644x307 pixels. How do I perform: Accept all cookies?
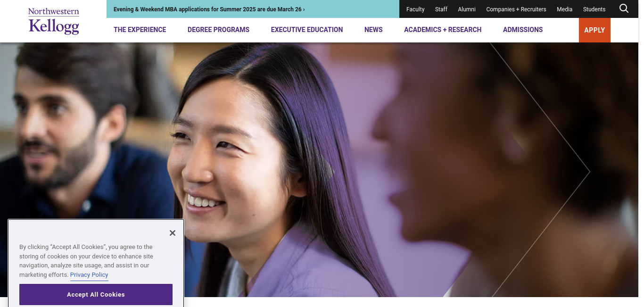click(x=96, y=294)
